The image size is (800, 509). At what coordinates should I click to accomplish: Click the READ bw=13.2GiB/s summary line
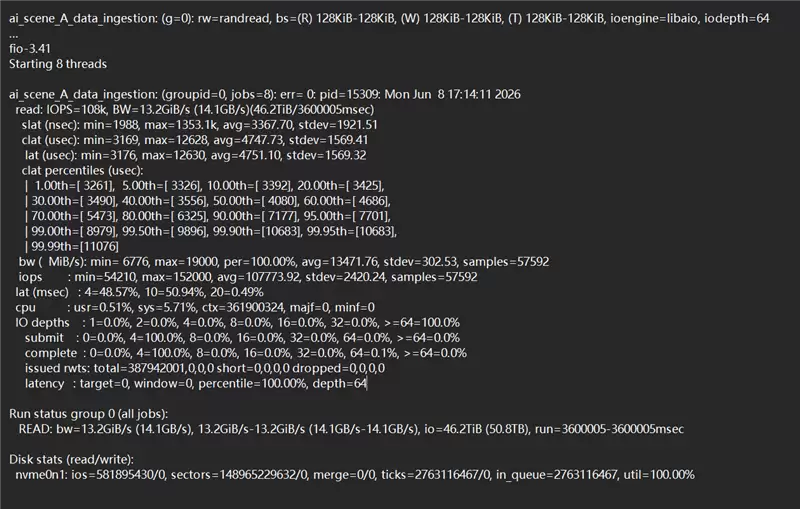point(351,429)
